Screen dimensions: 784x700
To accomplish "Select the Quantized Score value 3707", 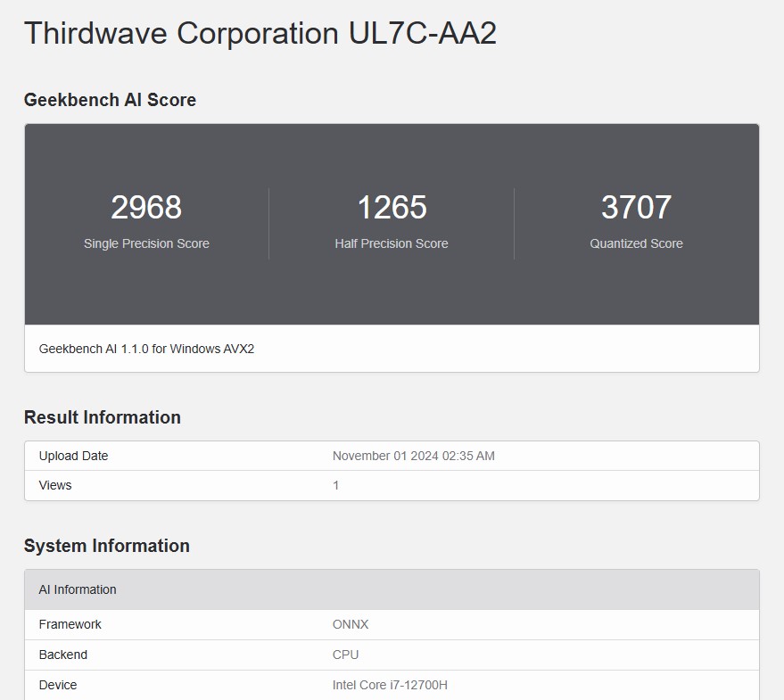I will pos(636,208).
